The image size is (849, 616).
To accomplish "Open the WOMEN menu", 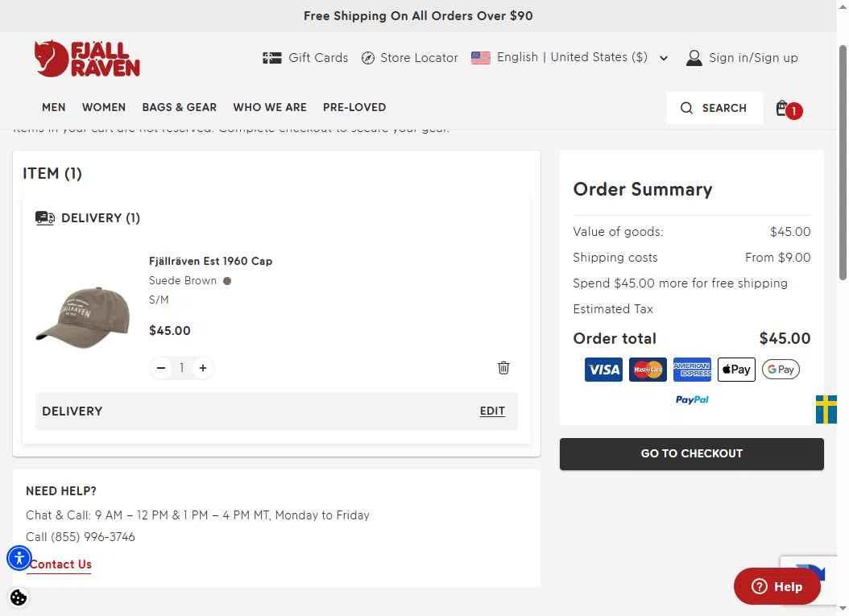I will click(x=104, y=107).
